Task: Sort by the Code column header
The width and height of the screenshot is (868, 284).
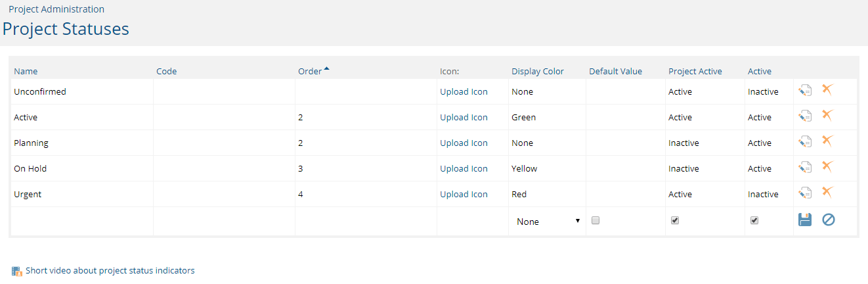Action: point(167,71)
